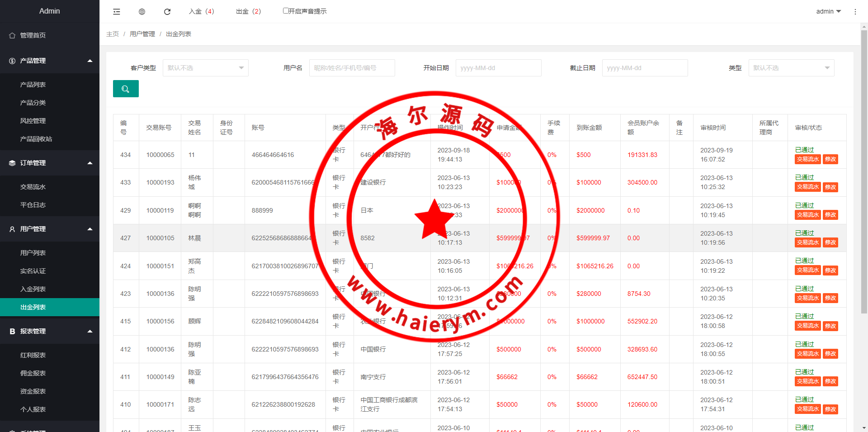The height and width of the screenshot is (432, 868).
Task: Open the 类型 filter dropdown
Action: [791, 68]
